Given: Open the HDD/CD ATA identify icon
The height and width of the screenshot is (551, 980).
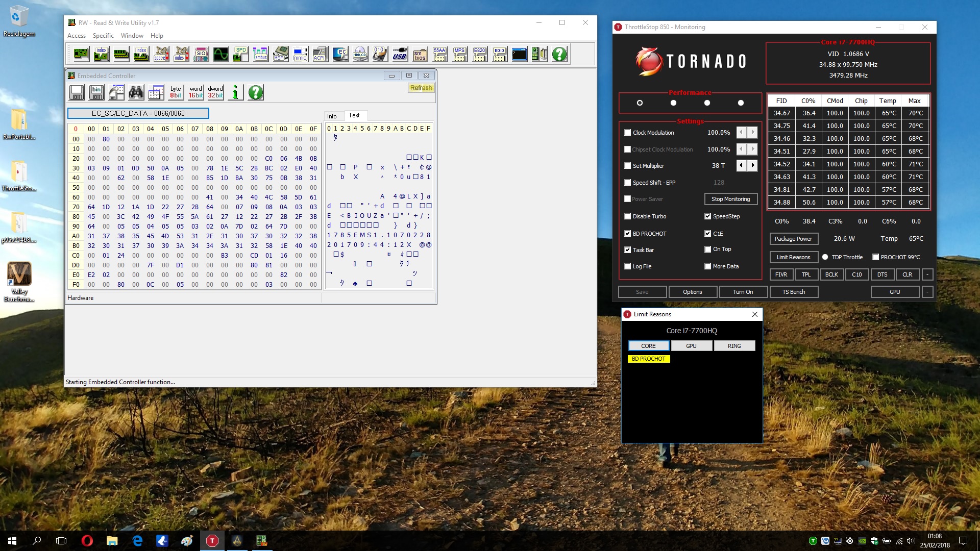Looking at the screenshot, I should click(360, 54).
